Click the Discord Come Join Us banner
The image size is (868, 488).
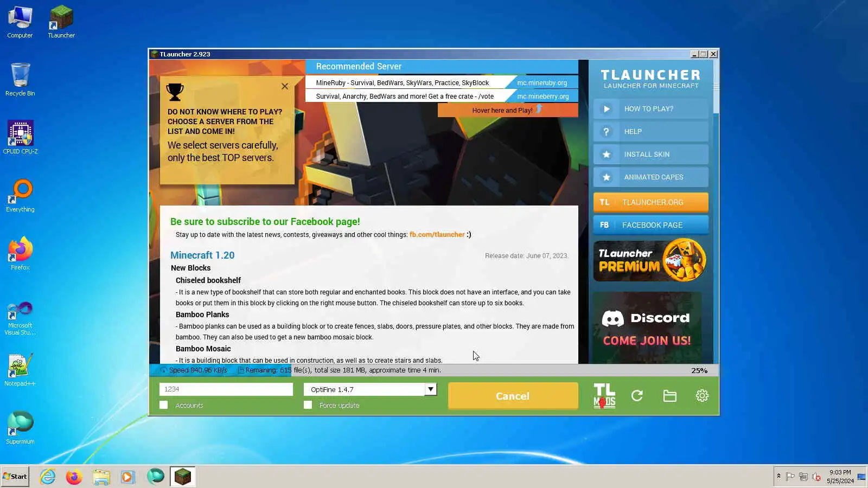tap(647, 328)
